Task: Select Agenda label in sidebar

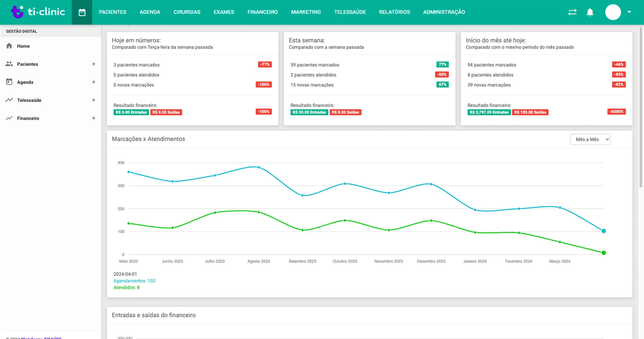Action: pos(25,82)
